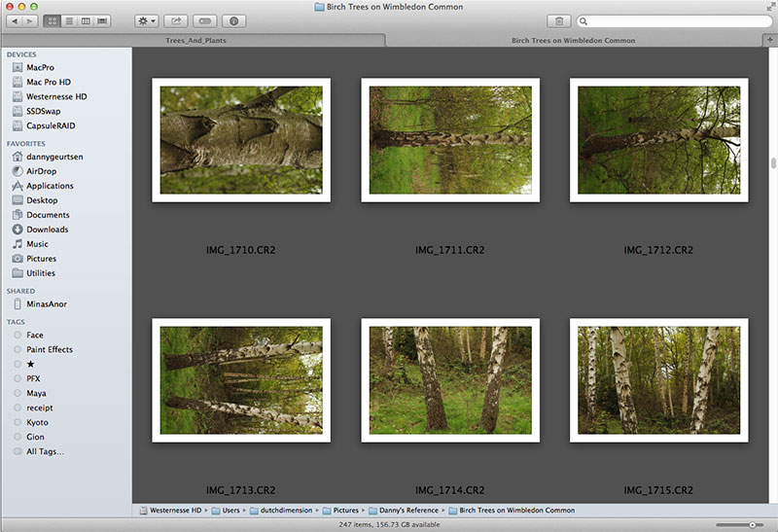Click the Get Info toolbar button
This screenshot has height=532, width=778.
[x=234, y=20]
